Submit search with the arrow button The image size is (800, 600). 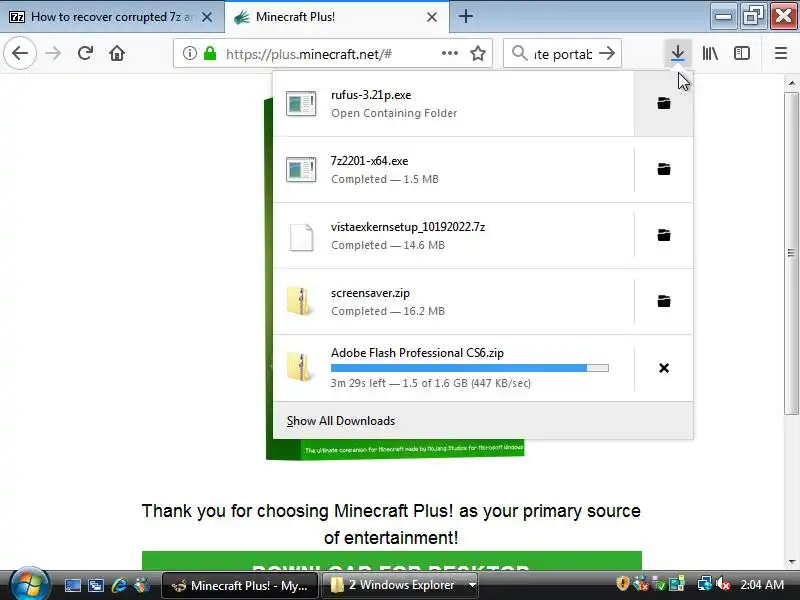(607, 53)
